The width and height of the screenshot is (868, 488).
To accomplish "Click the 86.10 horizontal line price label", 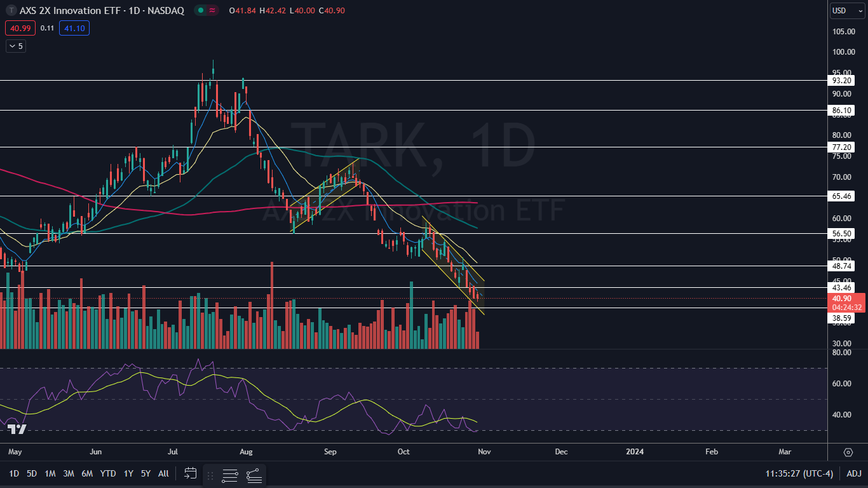I will click(842, 110).
